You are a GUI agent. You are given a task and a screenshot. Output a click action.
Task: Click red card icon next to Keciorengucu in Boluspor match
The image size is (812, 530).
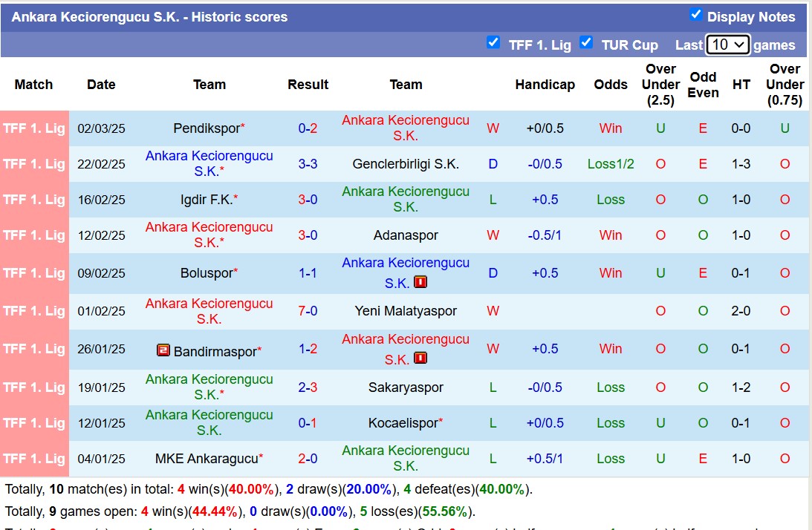point(420,283)
